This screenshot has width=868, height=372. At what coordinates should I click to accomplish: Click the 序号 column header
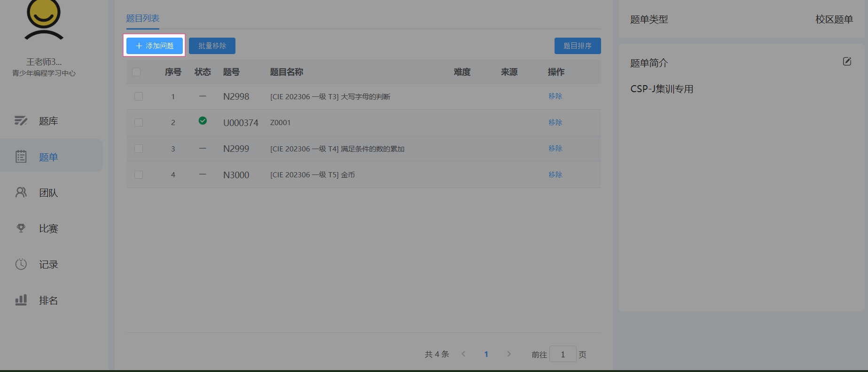(173, 72)
